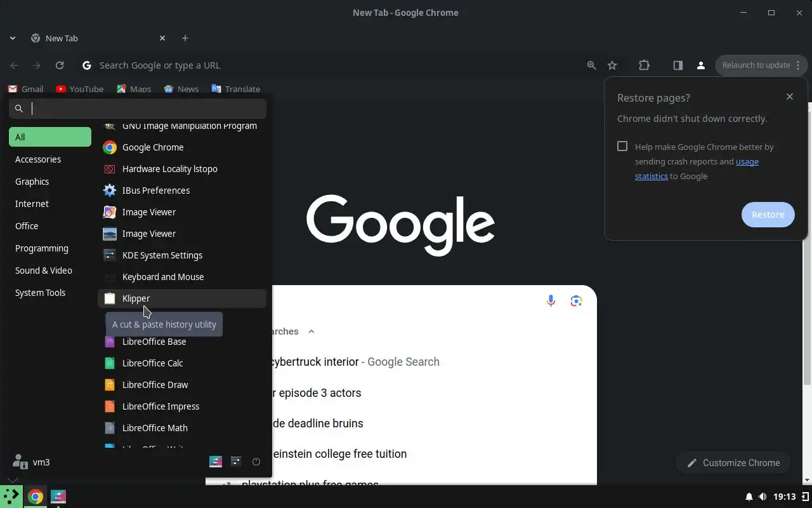The height and width of the screenshot is (508, 812).
Task: Collapse the trending searches chevron
Action: 311,331
